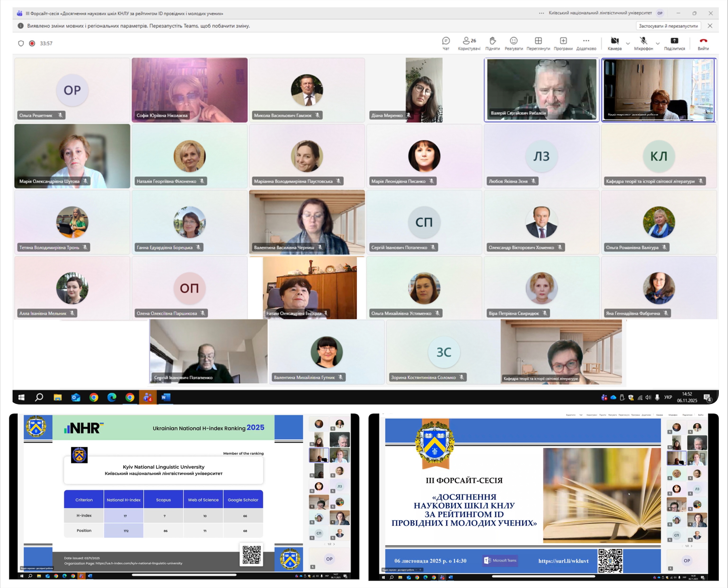Raise hand using Підняти icon

click(x=492, y=41)
